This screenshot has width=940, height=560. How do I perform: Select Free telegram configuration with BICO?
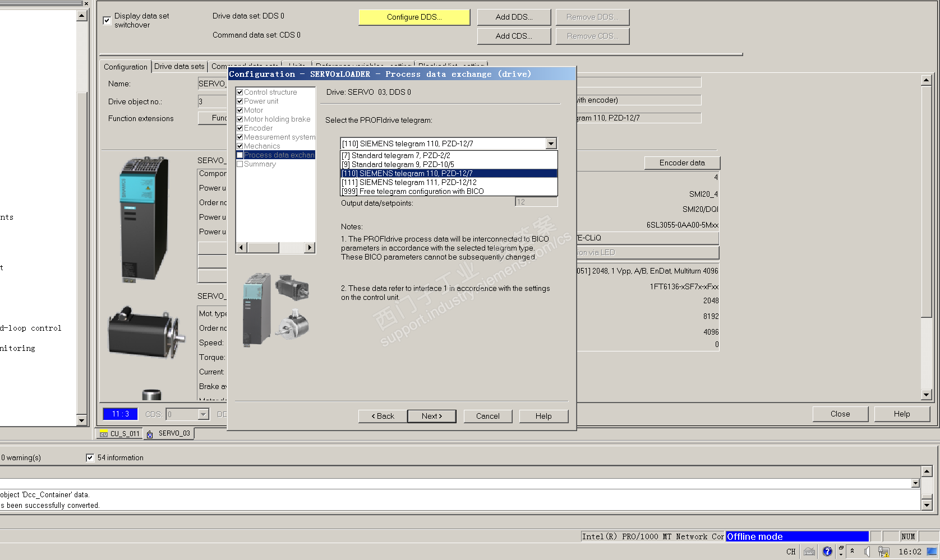[x=449, y=192]
